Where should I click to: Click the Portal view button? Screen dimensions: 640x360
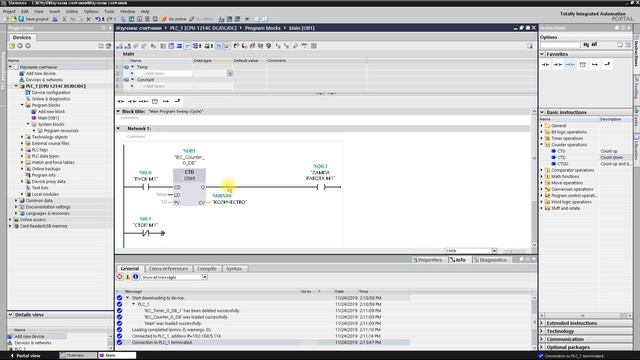(25, 356)
